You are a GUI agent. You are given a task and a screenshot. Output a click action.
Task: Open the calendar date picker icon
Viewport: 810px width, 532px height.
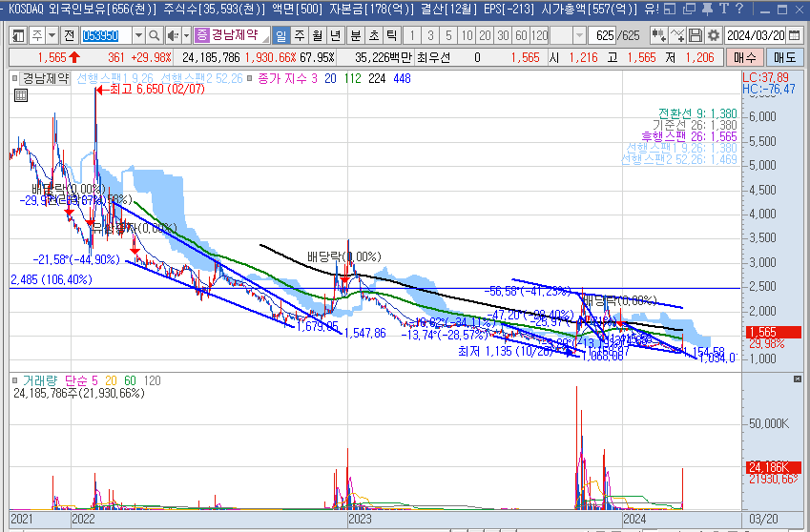pyautogui.click(x=794, y=35)
